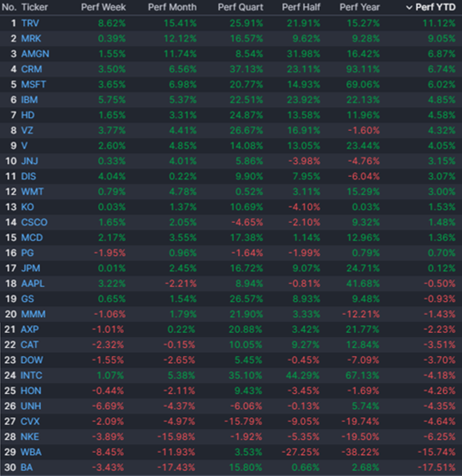462x476 pixels.
Task: Select MSFT's 69.06% Perf Year value
Action: click(363, 84)
